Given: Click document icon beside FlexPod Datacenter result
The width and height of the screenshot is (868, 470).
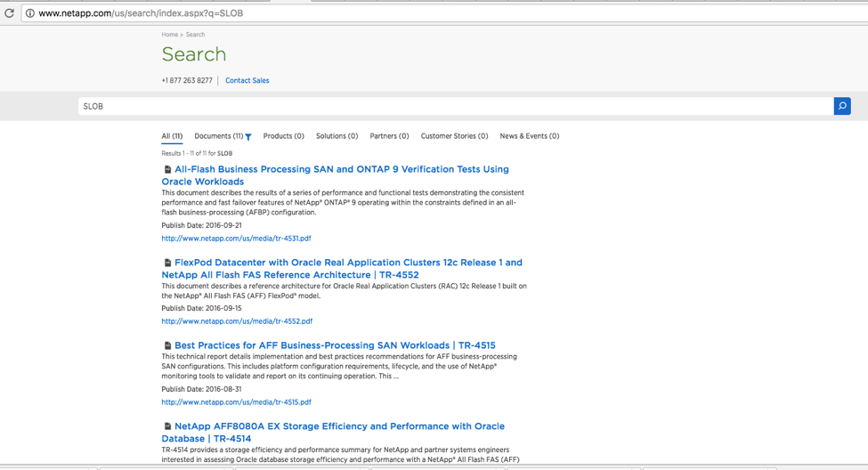Looking at the screenshot, I should (x=167, y=263).
